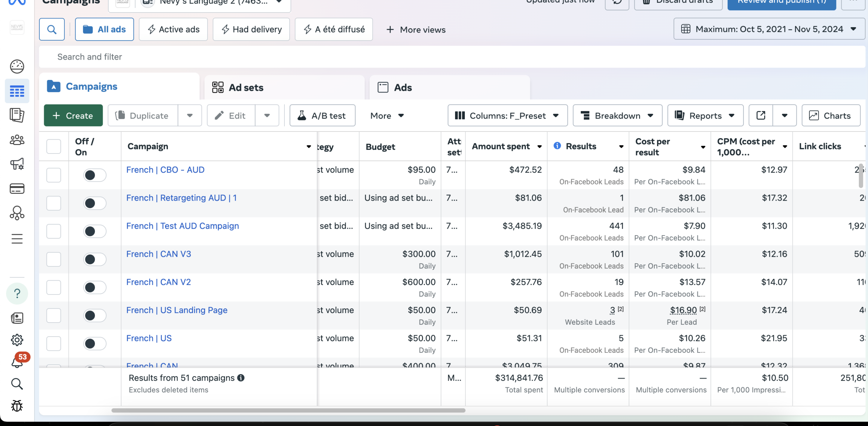Click the horizontal scrollbar under the table
The image size is (868, 426).
[x=288, y=410]
